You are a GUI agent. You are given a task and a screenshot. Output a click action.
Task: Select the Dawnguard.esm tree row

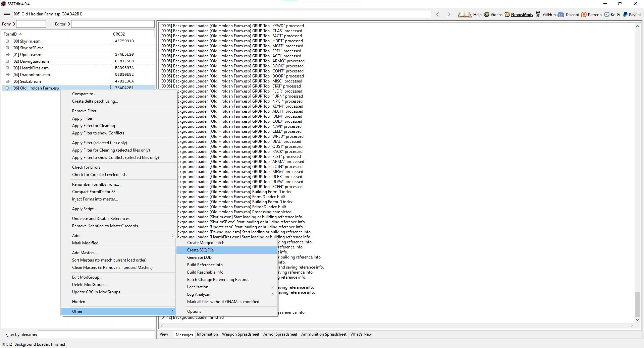(x=78, y=61)
